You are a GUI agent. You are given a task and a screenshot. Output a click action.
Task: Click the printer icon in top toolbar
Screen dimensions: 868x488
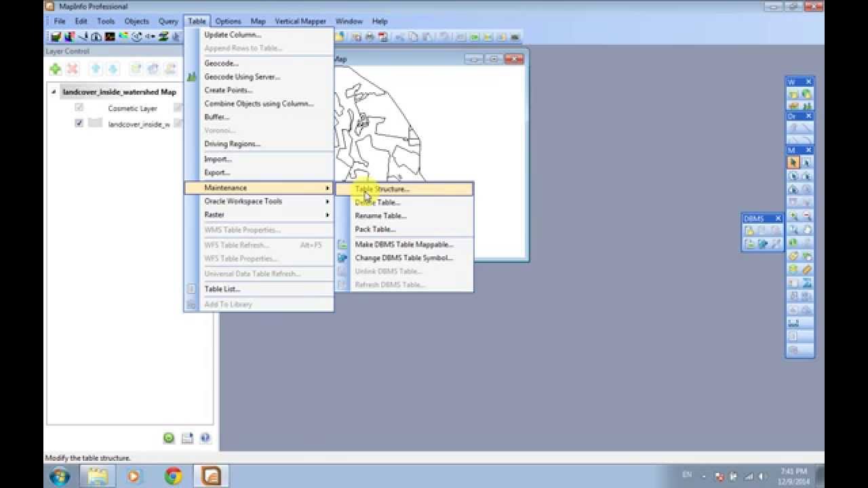(x=370, y=37)
